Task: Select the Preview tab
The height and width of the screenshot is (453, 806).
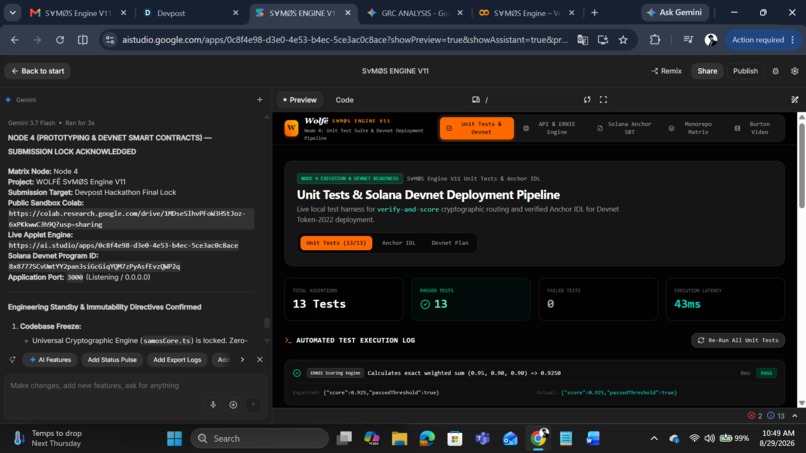Action: pyautogui.click(x=300, y=100)
